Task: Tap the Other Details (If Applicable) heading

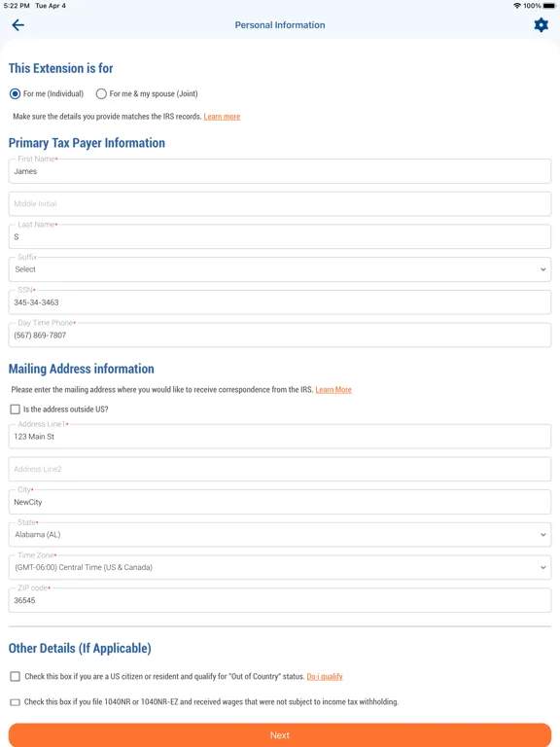Action: (80, 649)
